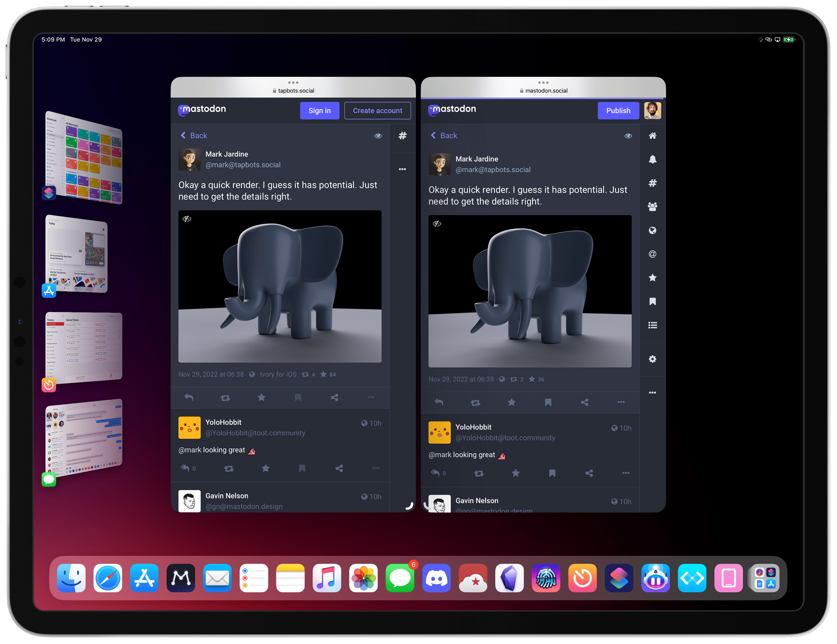The image size is (837, 644).
Task: Open Bookmarks icon in mastodon.social sidebar
Action: (652, 302)
